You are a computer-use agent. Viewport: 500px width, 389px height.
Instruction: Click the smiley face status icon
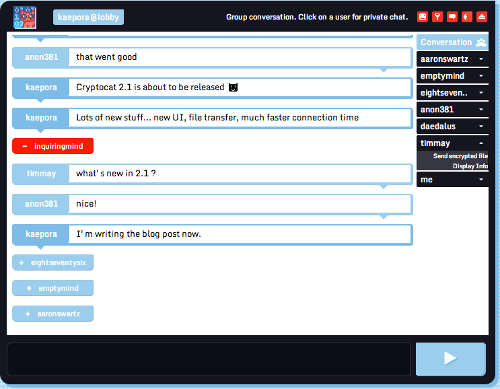[x=422, y=17]
